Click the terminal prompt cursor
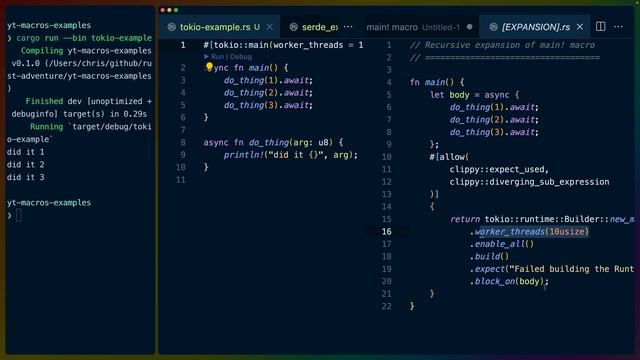Screen dimensions: 640x360 pyautogui.click(x=19, y=215)
